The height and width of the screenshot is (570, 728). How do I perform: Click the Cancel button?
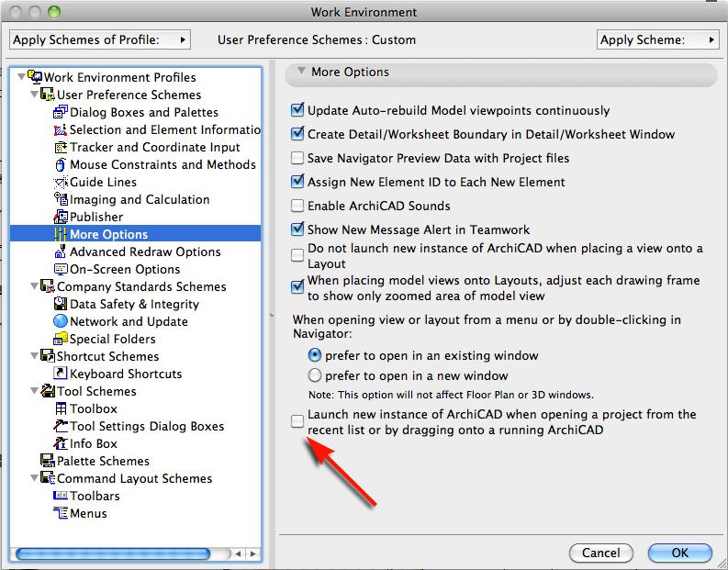[x=600, y=553]
